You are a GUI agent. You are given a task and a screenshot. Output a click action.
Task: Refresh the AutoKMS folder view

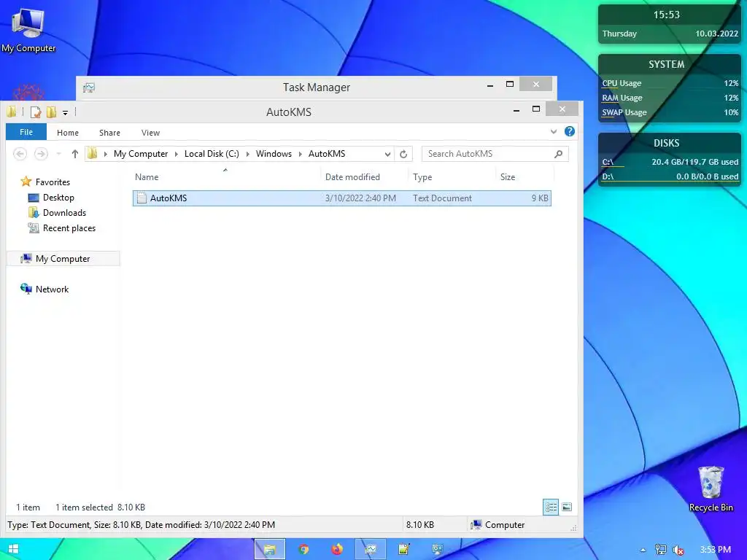(x=403, y=155)
